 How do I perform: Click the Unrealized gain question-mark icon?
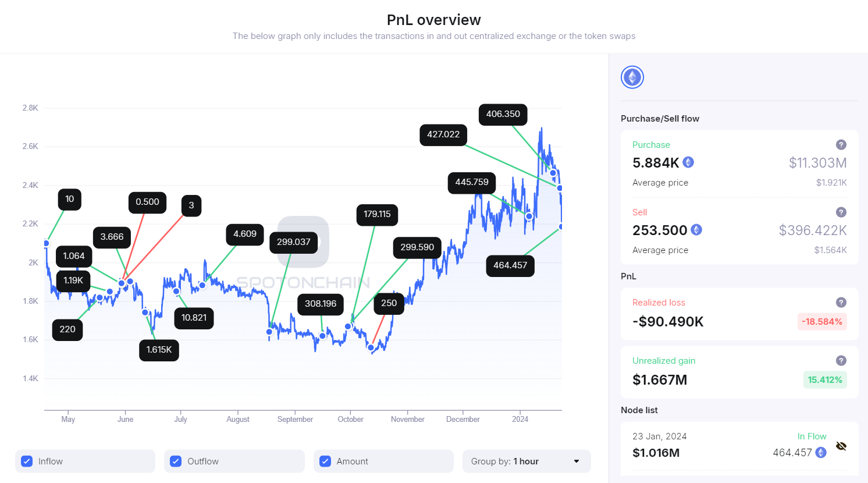(841, 360)
